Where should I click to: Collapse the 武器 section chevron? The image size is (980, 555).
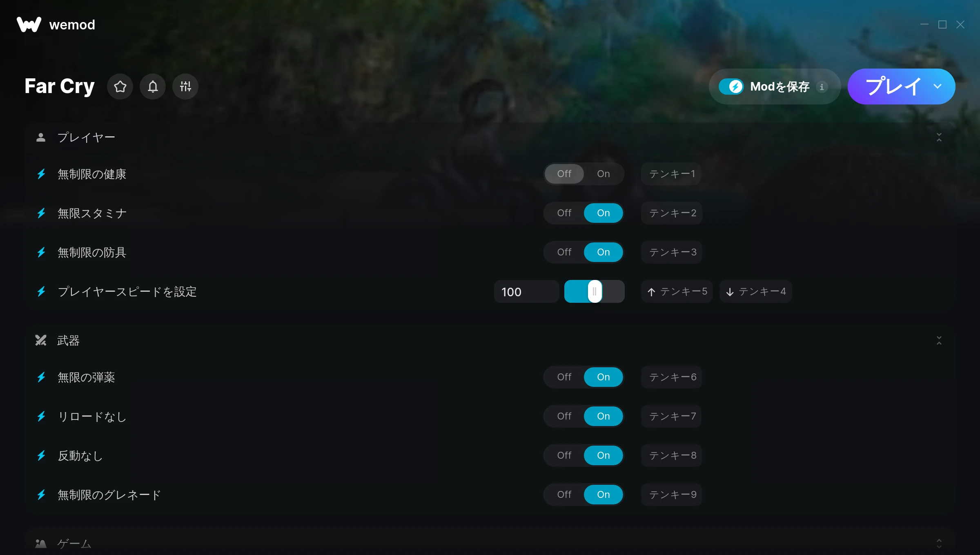(x=939, y=340)
